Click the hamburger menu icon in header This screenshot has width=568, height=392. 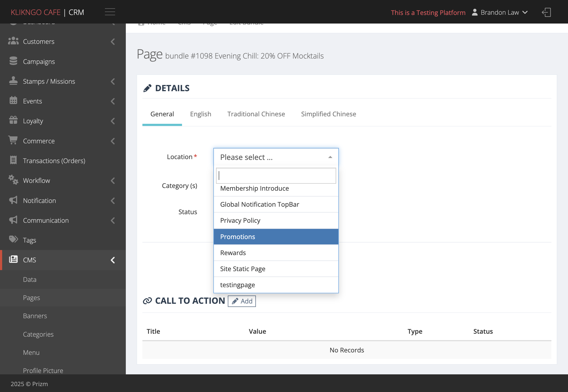(x=110, y=12)
